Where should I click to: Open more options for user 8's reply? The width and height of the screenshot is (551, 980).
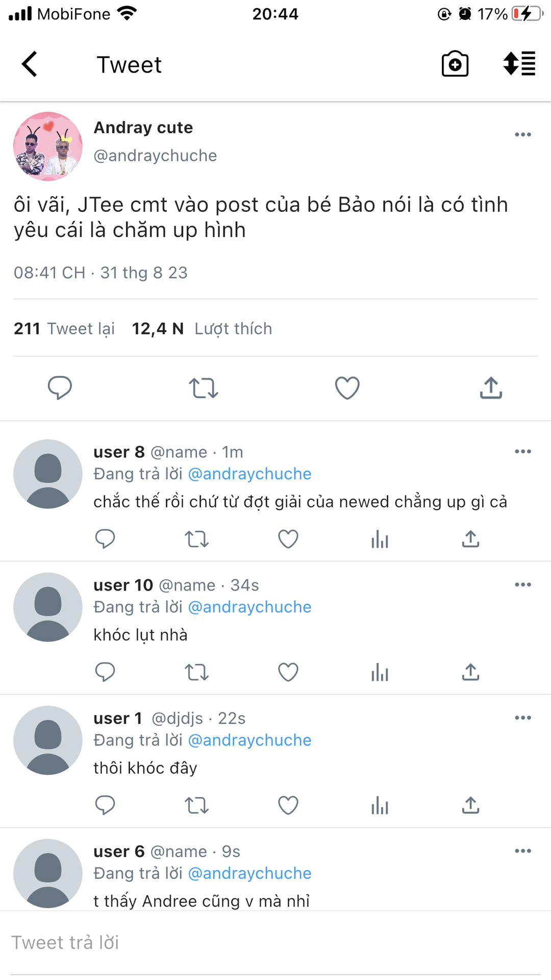(x=522, y=452)
